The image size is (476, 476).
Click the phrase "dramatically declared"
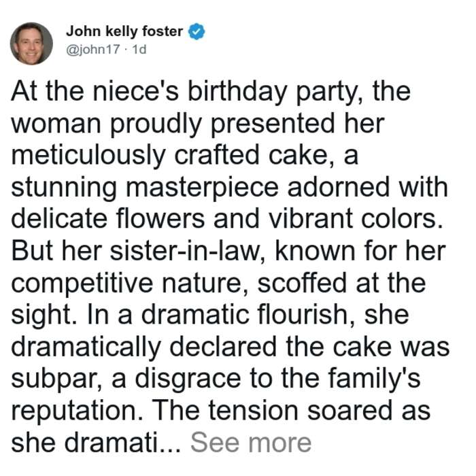click(x=143, y=347)
